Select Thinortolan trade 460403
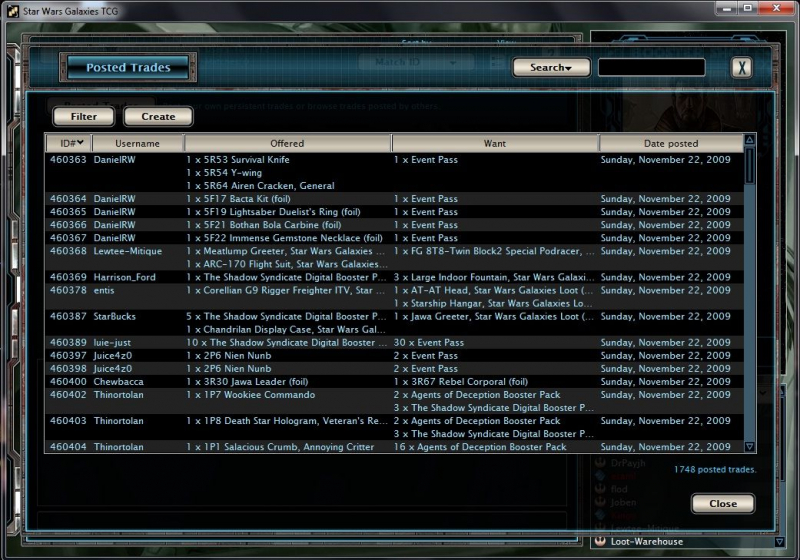800x560 pixels. tap(394, 427)
